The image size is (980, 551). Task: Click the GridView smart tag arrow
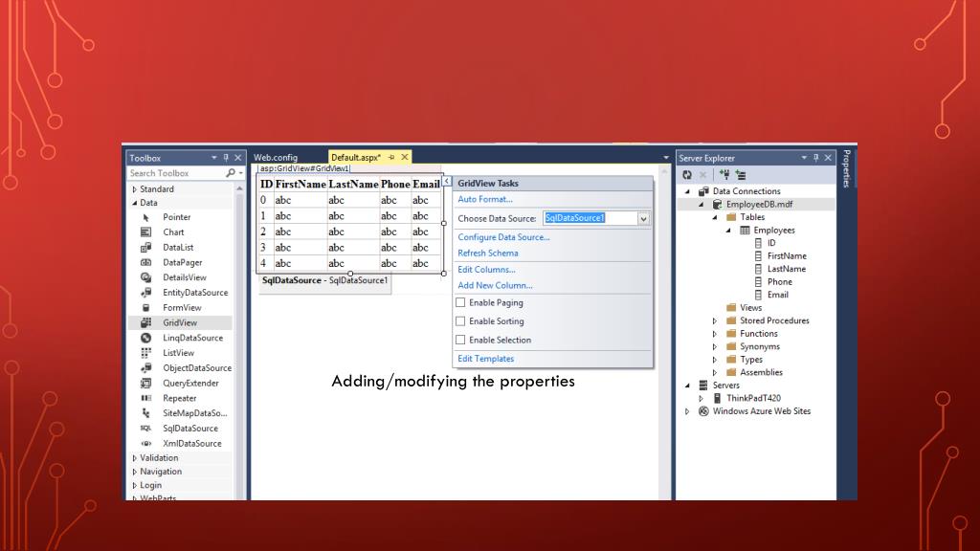[x=447, y=181]
